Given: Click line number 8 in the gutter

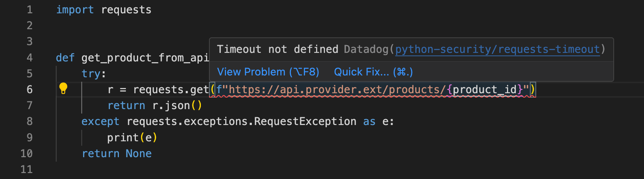Looking at the screenshot, I should (x=30, y=121).
